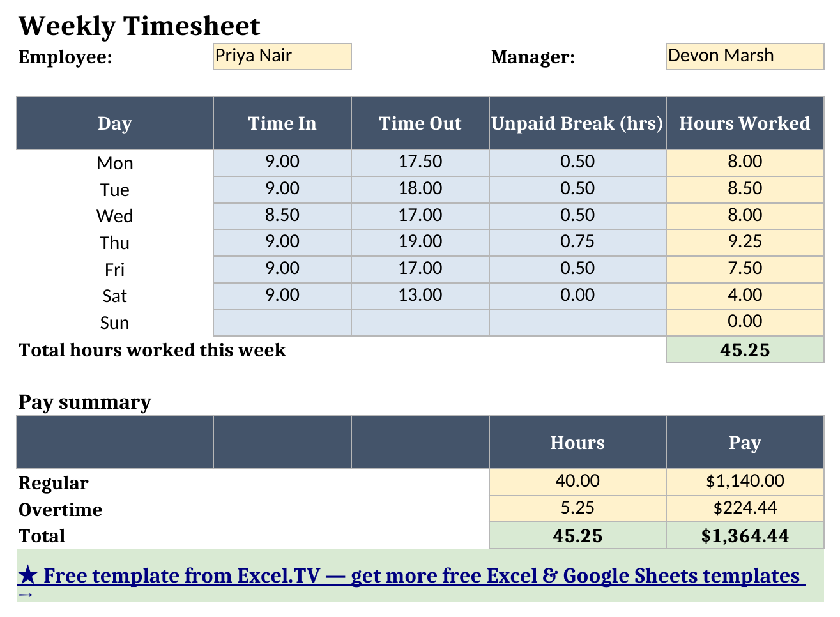
Task: Click the Mon day label
Action: tap(115, 164)
